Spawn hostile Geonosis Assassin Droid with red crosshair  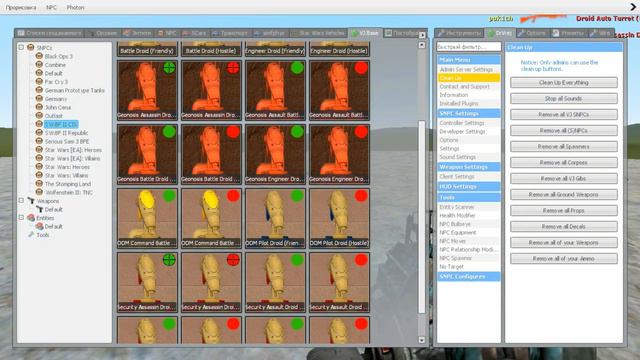[211, 90]
